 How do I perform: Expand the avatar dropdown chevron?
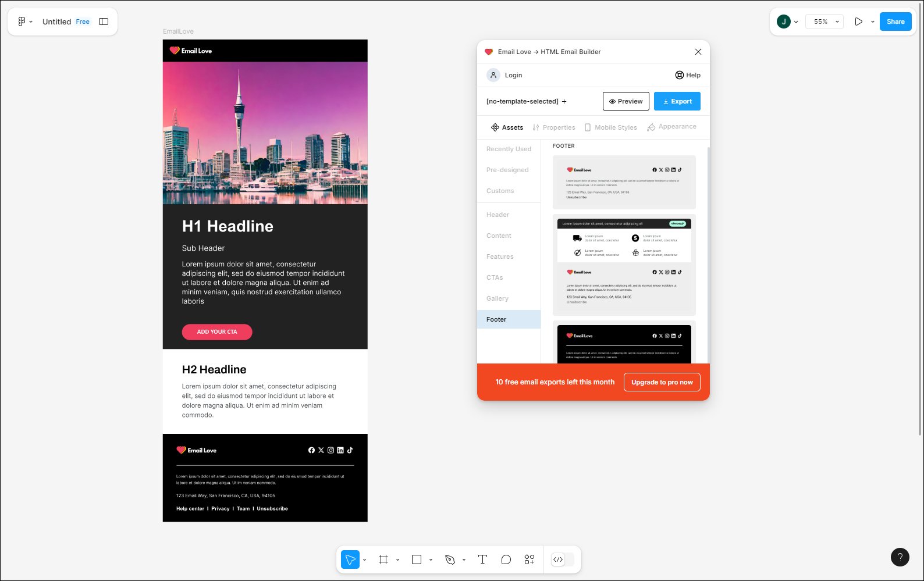tap(796, 22)
